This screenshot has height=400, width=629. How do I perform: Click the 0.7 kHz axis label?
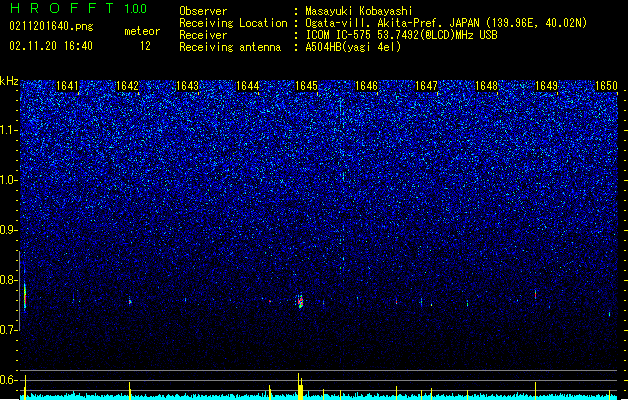tap(9, 330)
